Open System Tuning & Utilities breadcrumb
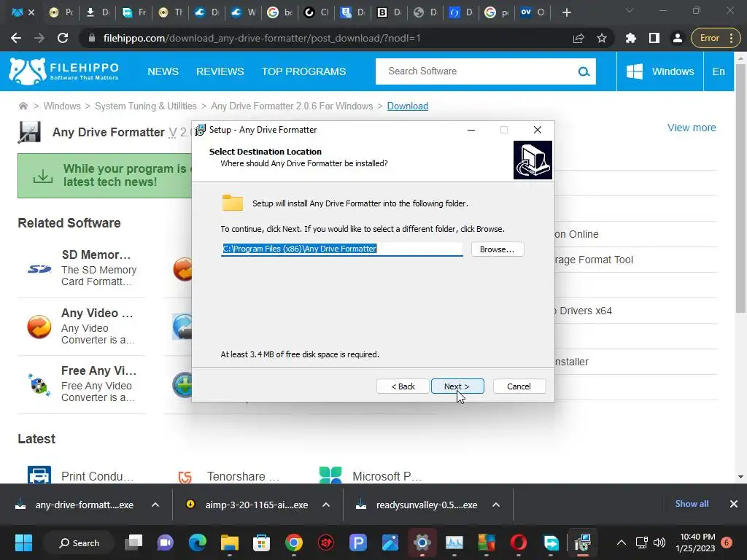 [x=146, y=106]
